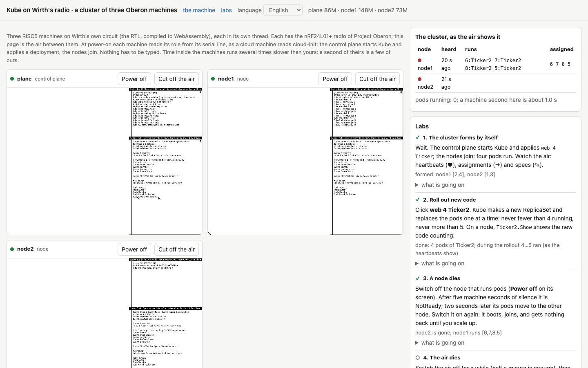Click the "assigned" column header
The image size is (588, 368).
point(561,49)
